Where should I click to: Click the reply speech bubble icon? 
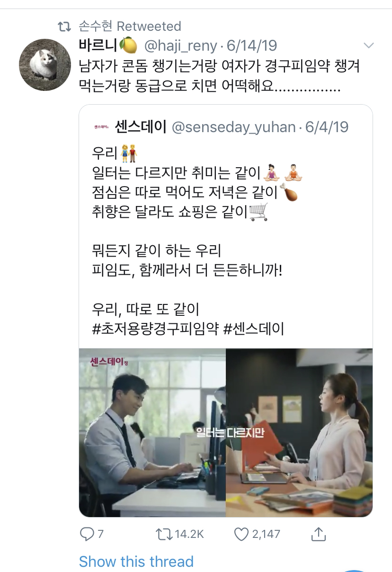pos(87,534)
